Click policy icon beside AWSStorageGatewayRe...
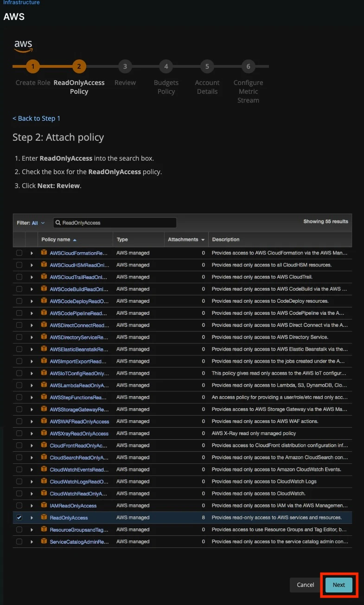 pos(44,409)
